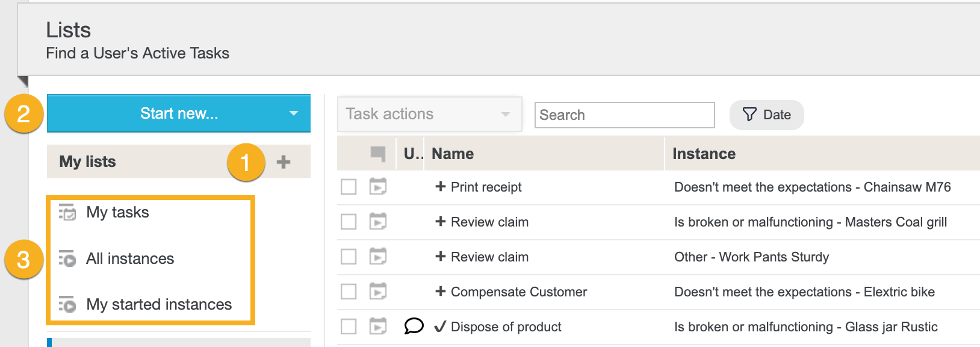Screen dimensions: 980x347
Task: Tick the checkbox for Print receipt task
Action: click(x=349, y=187)
